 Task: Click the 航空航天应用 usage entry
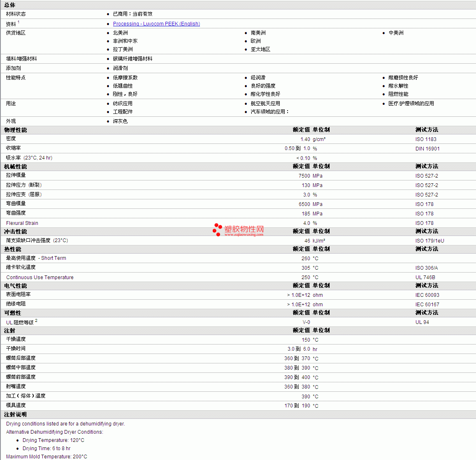point(265,104)
